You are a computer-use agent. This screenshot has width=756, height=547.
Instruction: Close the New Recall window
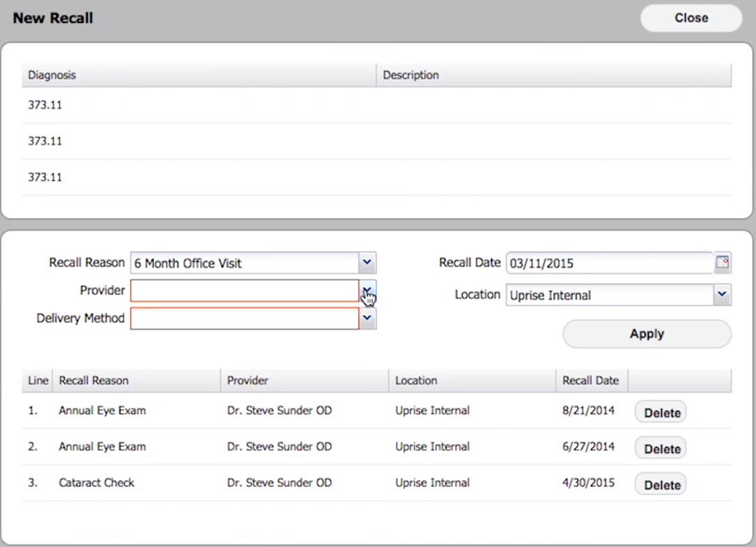[x=690, y=17]
